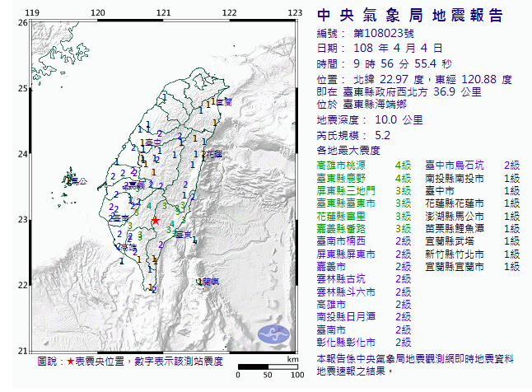Click the 宜蘭 city label on the map
This screenshot has width=532, height=392.
click(x=224, y=102)
